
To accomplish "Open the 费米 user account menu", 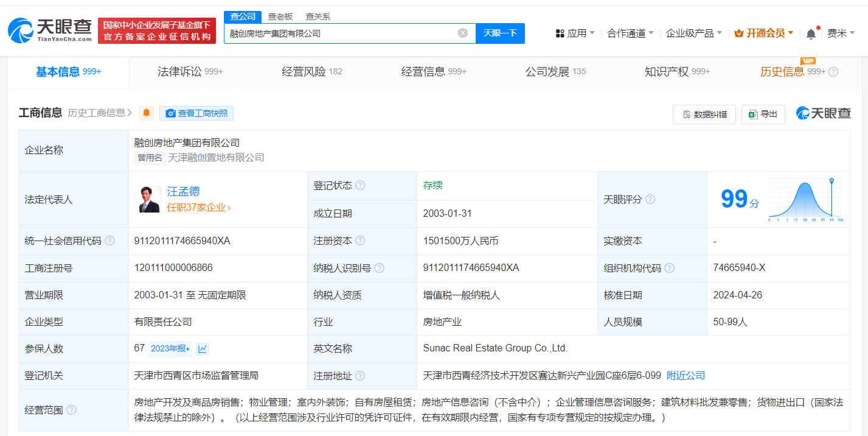I will pyautogui.click(x=841, y=33).
